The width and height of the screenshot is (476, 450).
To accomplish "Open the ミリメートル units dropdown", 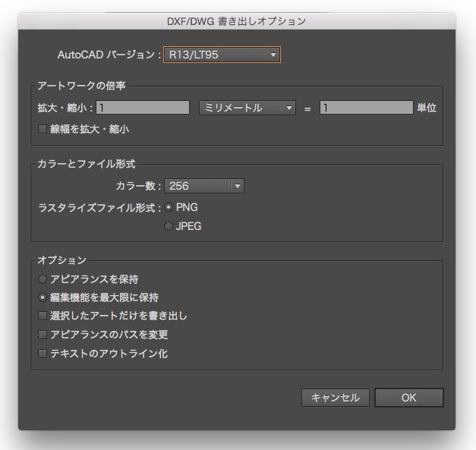I will [247, 108].
